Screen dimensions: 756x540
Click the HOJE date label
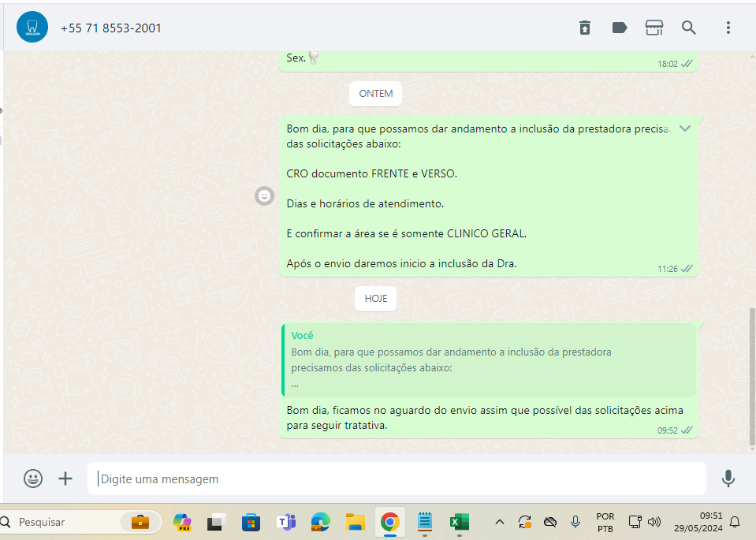pos(375,299)
